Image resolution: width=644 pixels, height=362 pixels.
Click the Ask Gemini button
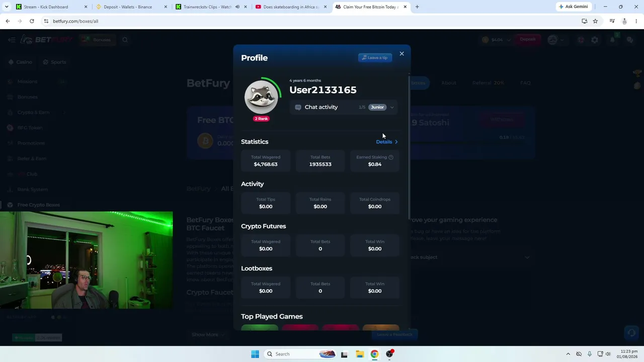pyautogui.click(x=573, y=7)
